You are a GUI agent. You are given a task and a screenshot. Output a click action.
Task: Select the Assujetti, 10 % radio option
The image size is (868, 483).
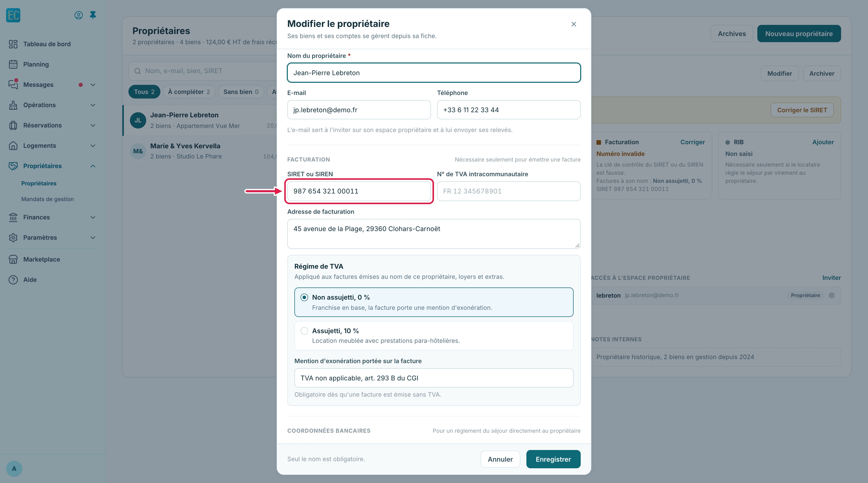tap(304, 331)
